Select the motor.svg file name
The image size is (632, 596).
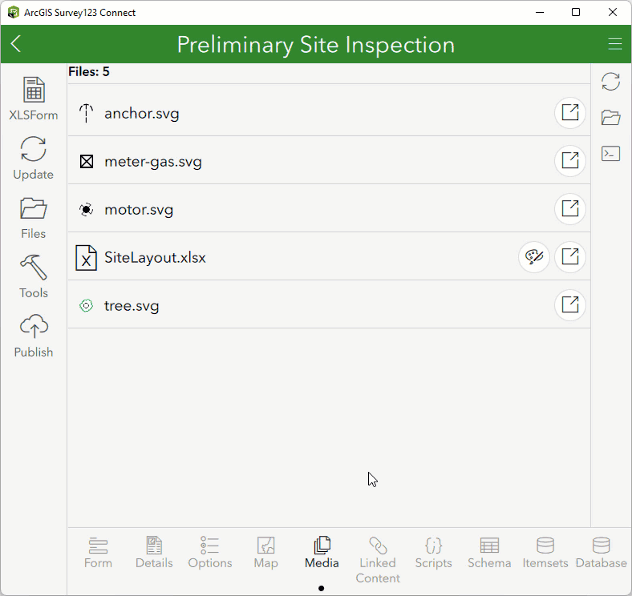click(x=139, y=210)
